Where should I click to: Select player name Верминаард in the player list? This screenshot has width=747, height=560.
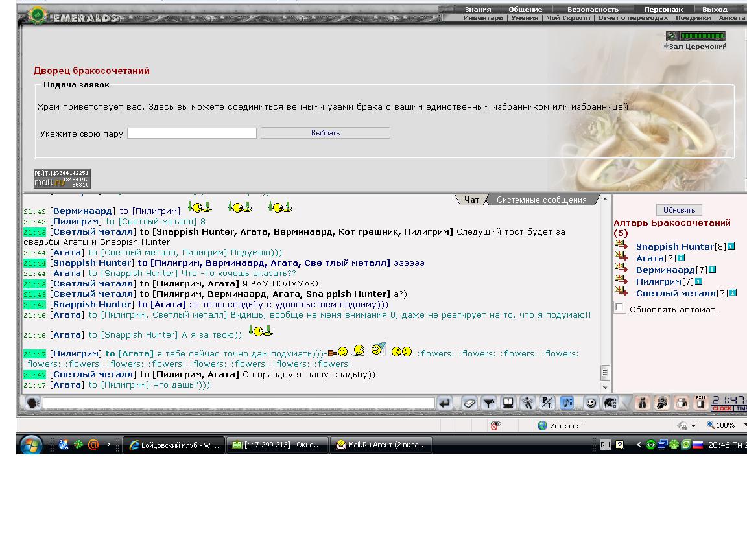tap(665, 270)
